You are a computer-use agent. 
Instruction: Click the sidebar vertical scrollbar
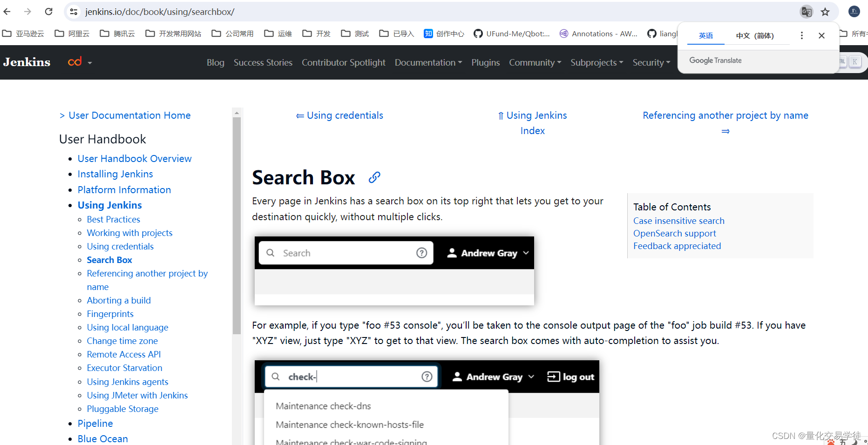(237, 225)
